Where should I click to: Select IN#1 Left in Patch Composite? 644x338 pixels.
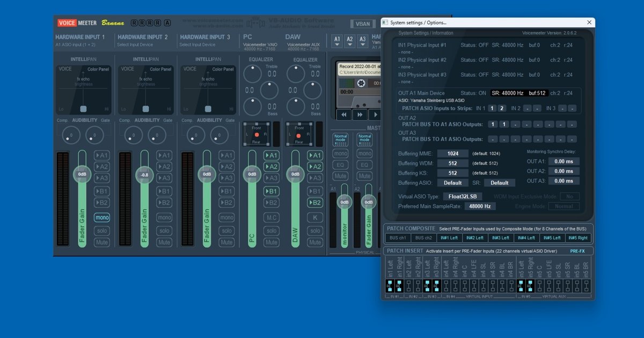(449, 238)
